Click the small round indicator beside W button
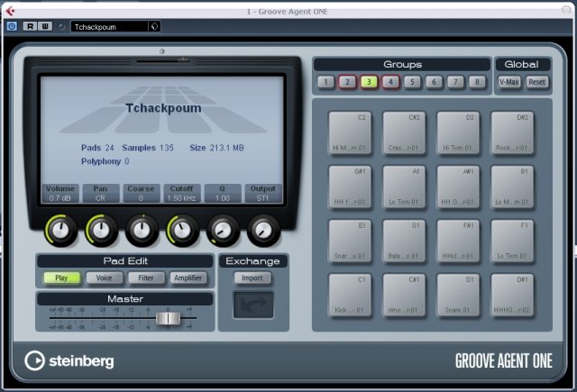577x392 pixels. pyautogui.click(x=61, y=26)
